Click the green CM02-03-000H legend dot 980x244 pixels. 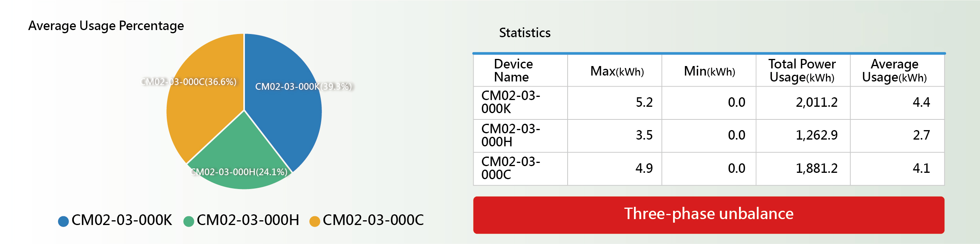pyautogui.click(x=189, y=221)
